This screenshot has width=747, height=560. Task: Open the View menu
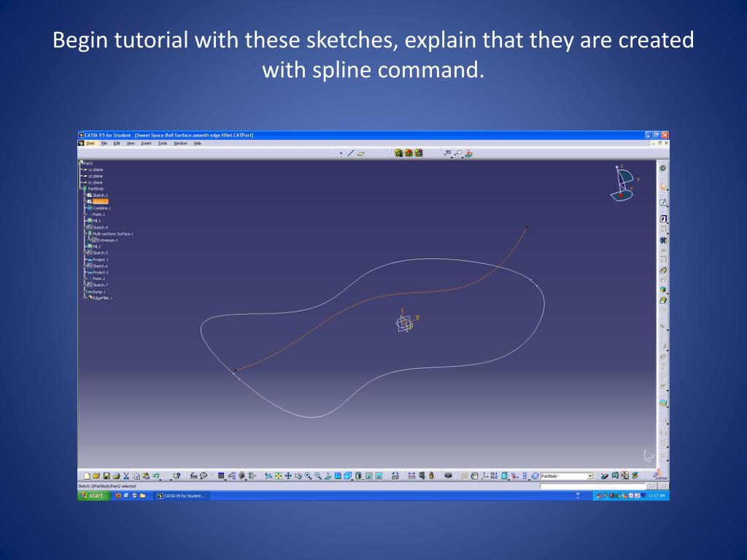[x=131, y=143]
